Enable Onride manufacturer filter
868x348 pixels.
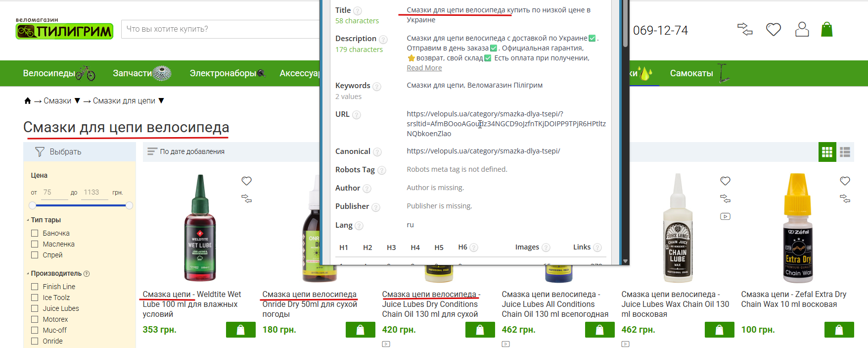click(35, 341)
